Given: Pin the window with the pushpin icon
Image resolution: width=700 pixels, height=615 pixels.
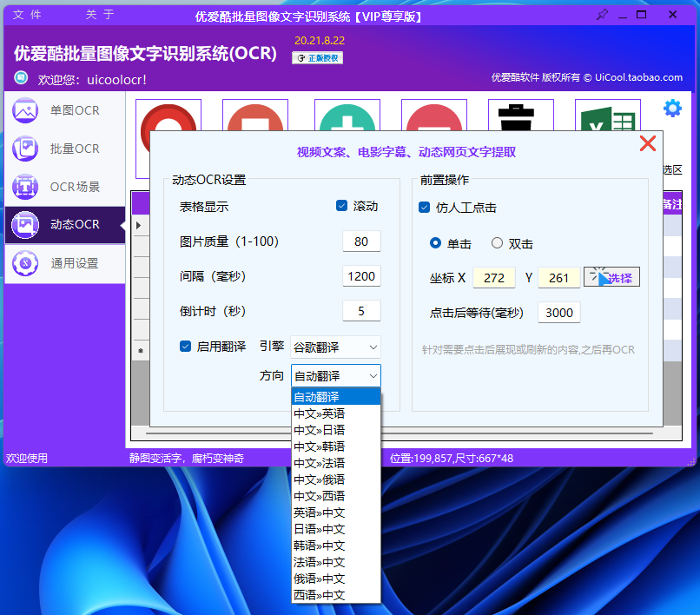Looking at the screenshot, I should pyautogui.click(x=602, y=15).
